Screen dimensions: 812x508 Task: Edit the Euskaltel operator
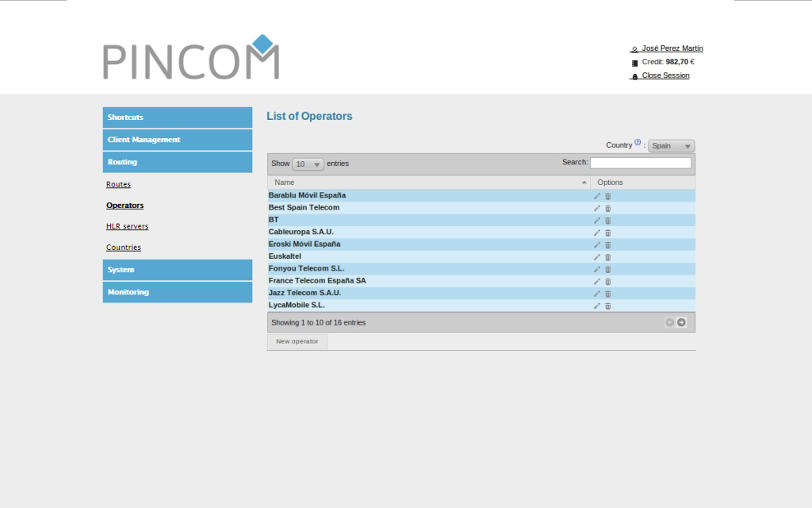pos(596,257)
